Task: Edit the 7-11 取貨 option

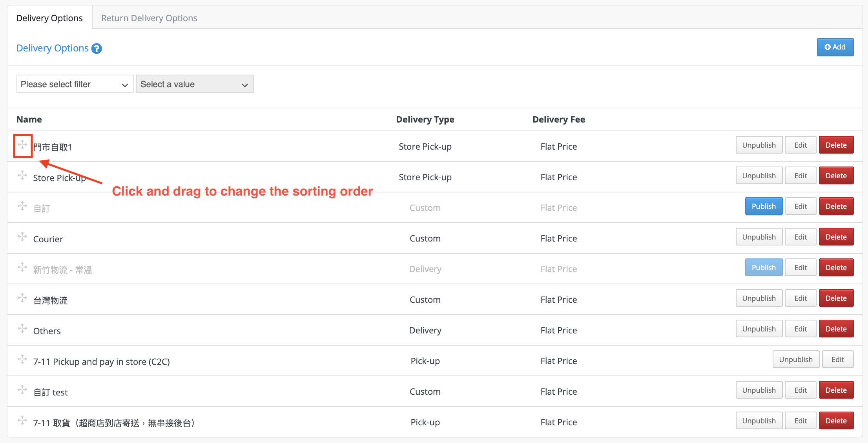Action: [x=801, y=421]
